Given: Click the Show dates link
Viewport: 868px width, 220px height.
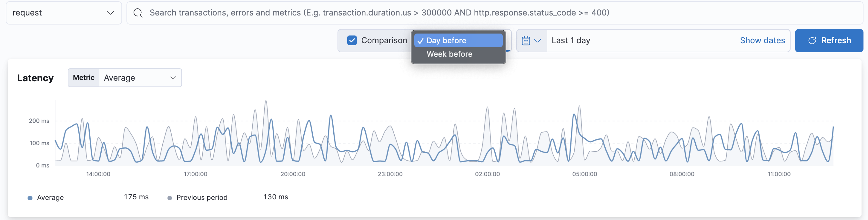Looking at the screenshot, I should (x=762, y=40).
